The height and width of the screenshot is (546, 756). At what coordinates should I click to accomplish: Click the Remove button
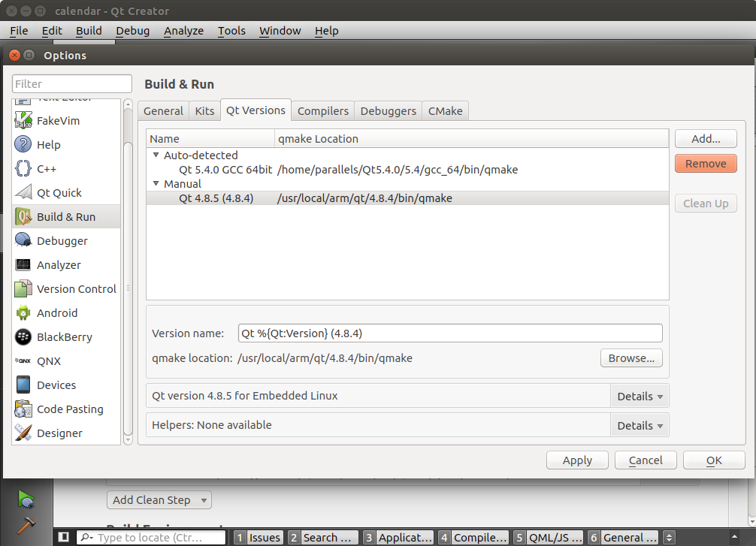(x=706, y=164)
